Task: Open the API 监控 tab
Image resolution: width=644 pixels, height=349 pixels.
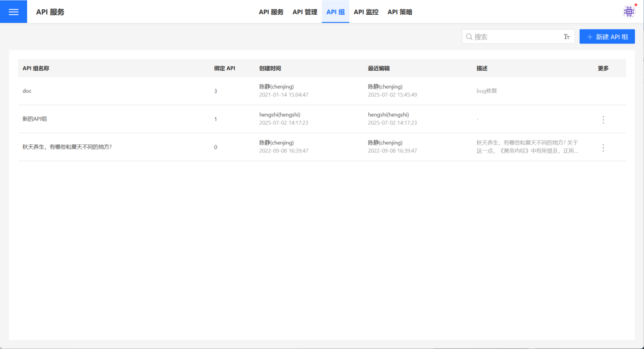Action: 366,12
